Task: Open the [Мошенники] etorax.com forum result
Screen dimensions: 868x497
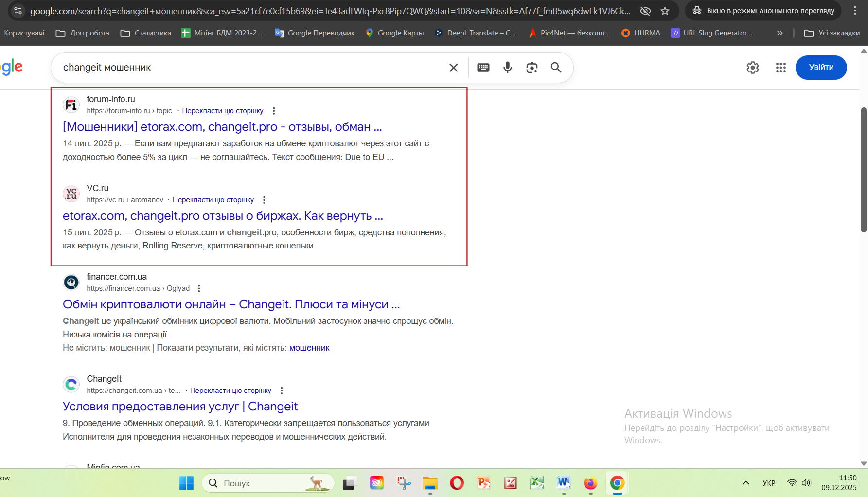Action: (x=222, y=127)
